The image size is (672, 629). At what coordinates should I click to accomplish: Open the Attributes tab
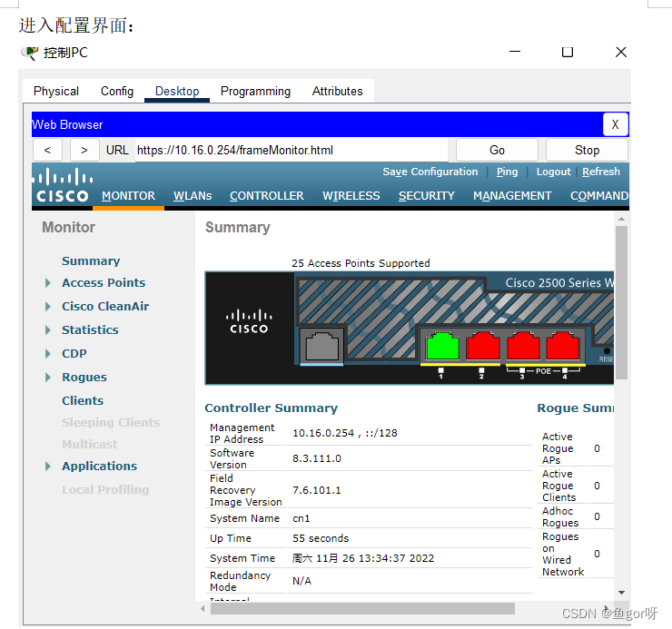coord(337,92)
